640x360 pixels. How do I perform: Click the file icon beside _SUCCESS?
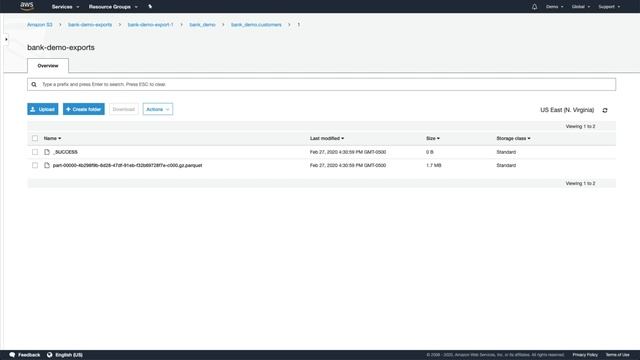click(x=47, y=152)
